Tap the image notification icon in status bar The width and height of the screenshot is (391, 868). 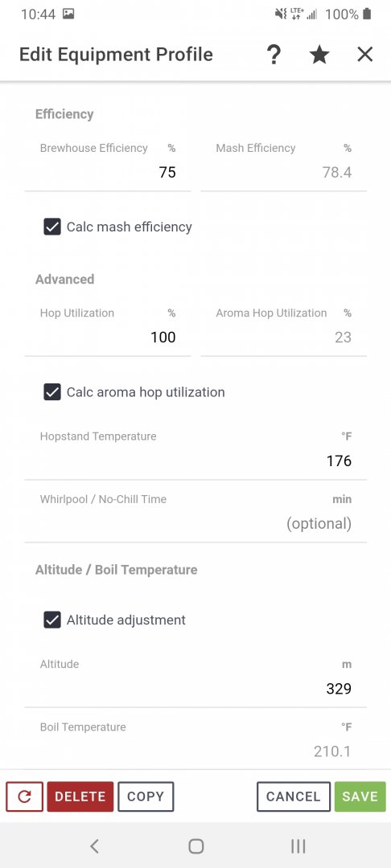click(x=68, y=14)
